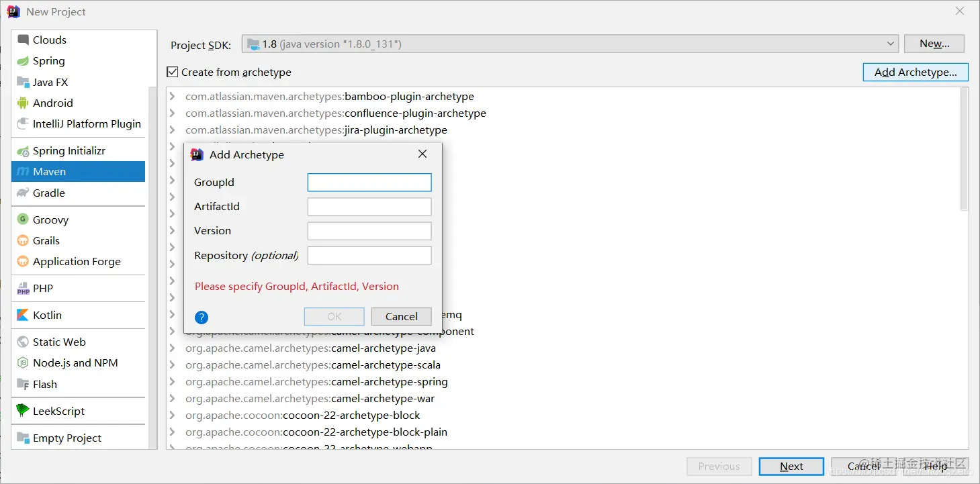This screenshot has width=980, height=484.
Task: Click the Previous button
Action: [x=719, y=466]
